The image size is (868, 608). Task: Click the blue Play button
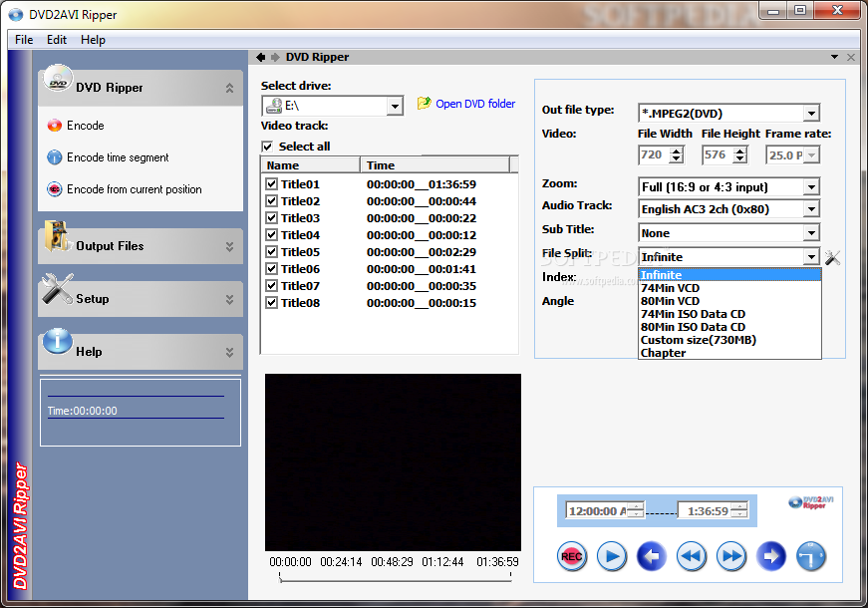click(612, 556)
